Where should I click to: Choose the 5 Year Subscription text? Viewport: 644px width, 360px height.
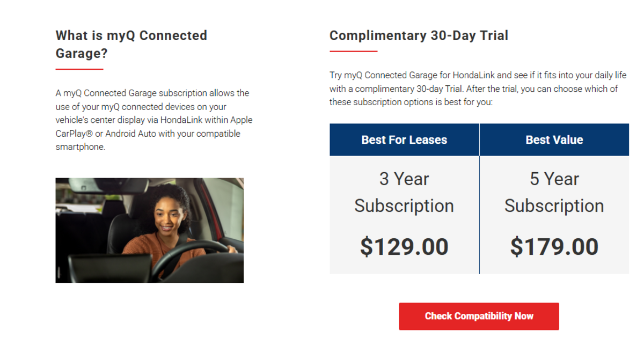554,192
